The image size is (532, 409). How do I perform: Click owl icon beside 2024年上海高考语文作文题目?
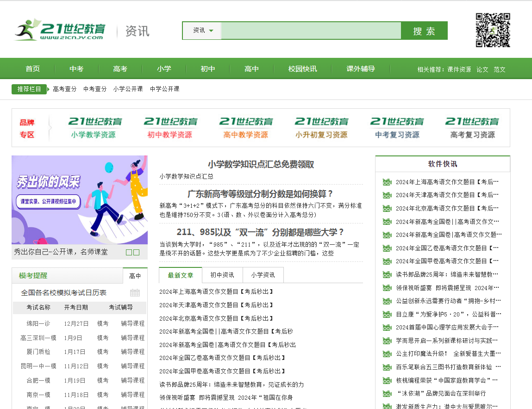point(387,182)
